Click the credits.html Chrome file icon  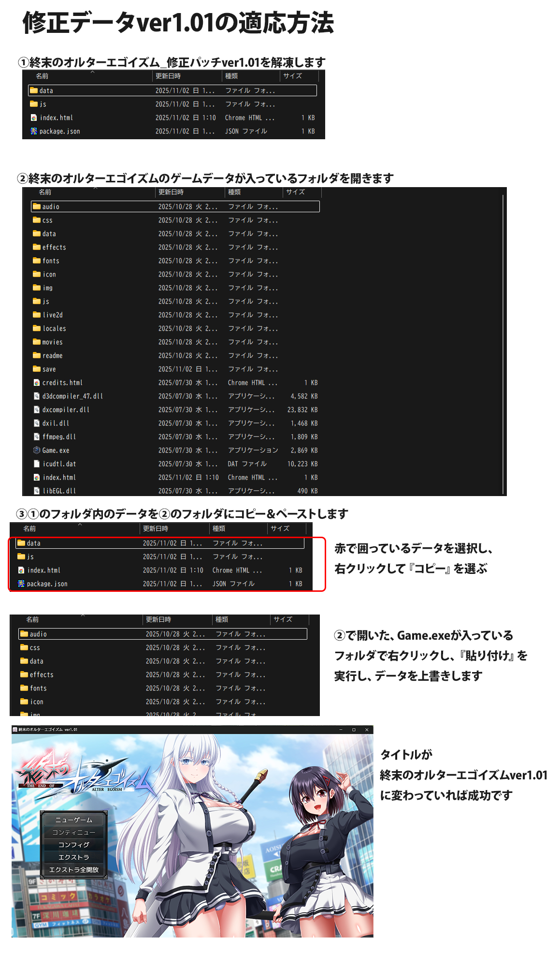pos(37,382)
